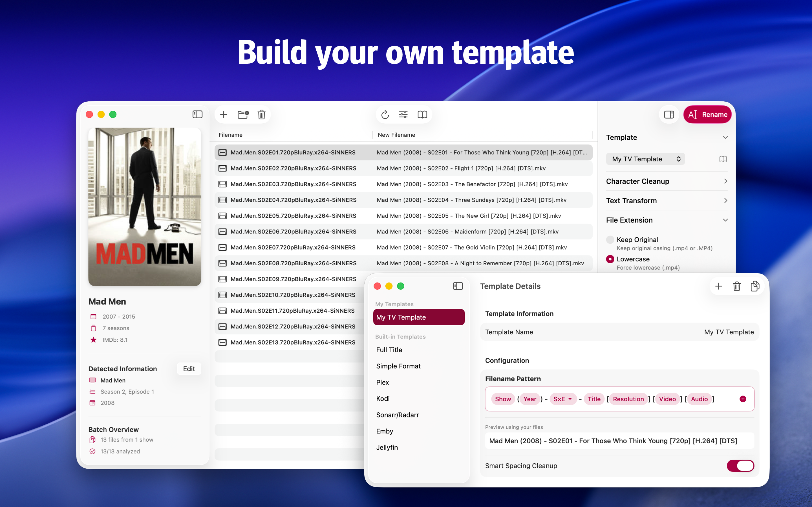
Task: Select the Sonarr/Radarr template
Action: 398,415
